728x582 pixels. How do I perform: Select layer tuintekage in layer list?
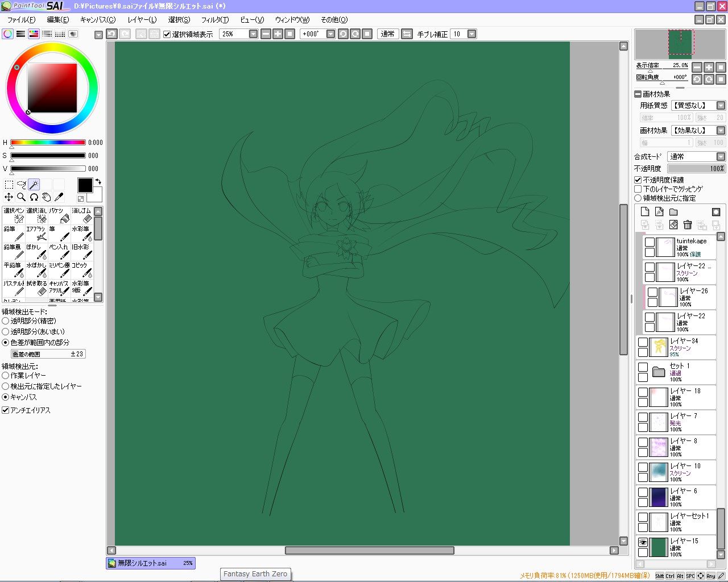point(679,247)
